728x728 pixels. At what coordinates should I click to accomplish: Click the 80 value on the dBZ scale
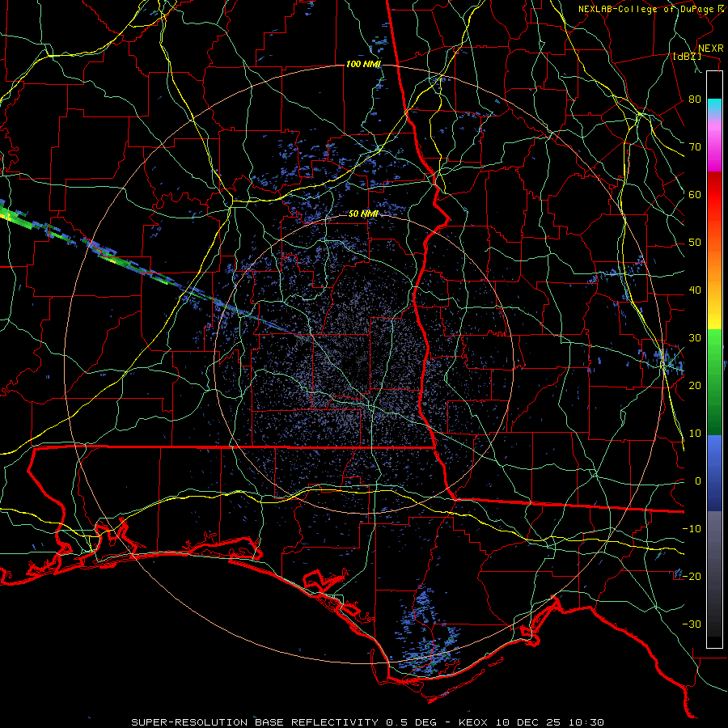point(695,99)
